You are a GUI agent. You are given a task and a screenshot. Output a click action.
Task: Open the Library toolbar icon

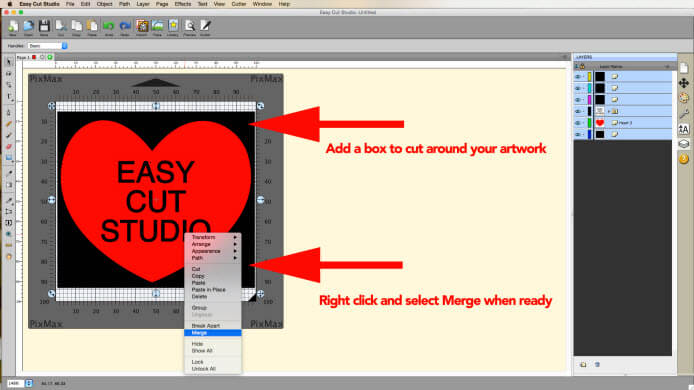[173, 27]
